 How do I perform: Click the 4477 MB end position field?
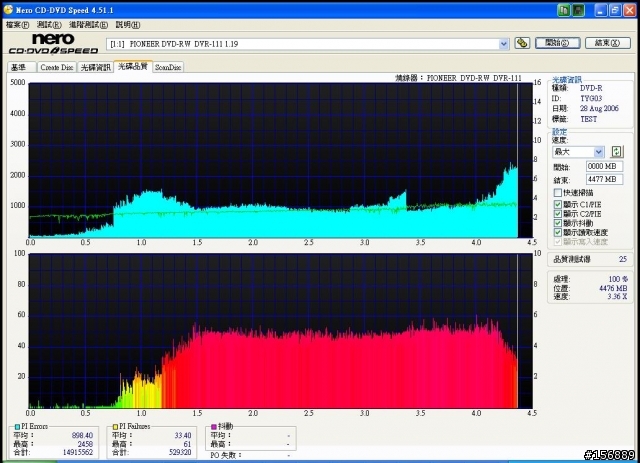click(604, 179)
